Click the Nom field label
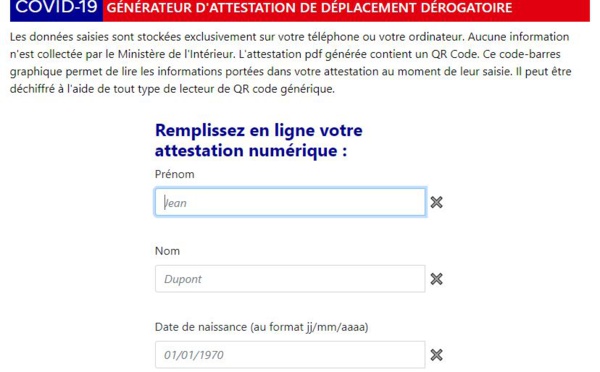The image size is (600, 372). pyautogui.click(x=167, y=251)
